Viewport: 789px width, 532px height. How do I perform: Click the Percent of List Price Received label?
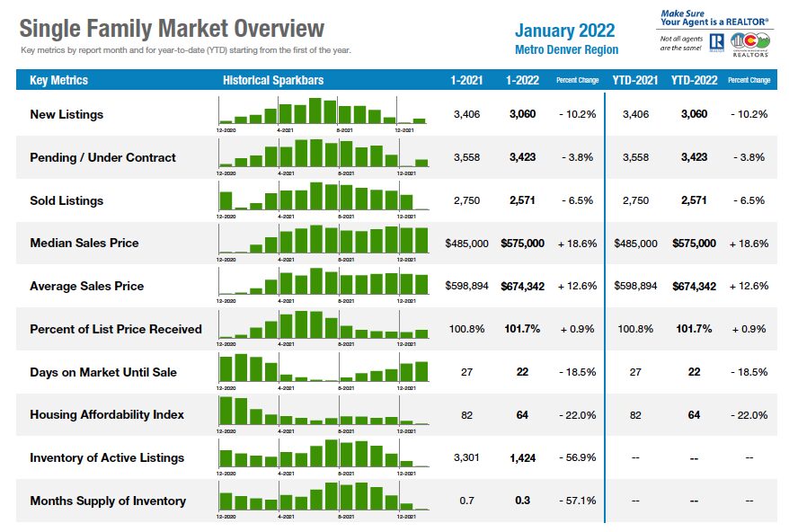tap(116, 329)
